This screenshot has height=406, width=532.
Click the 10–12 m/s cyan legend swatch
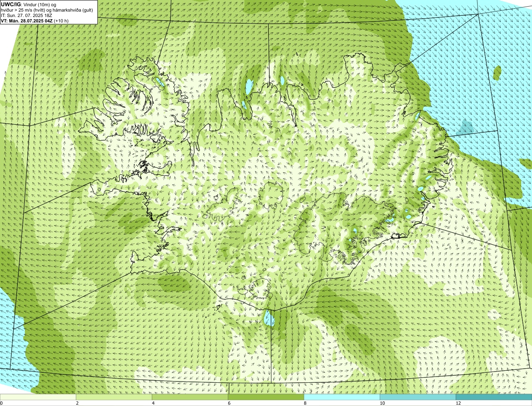pos(418,397)
